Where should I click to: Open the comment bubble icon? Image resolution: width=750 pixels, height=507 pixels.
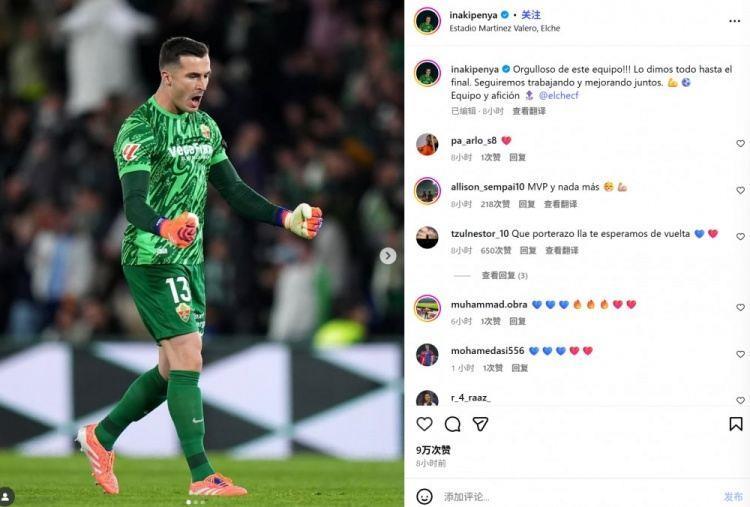(x=452, y=424)
